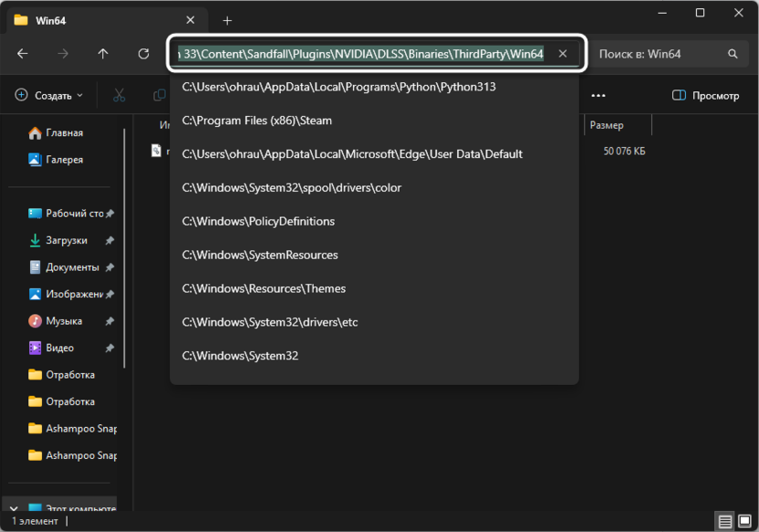759x532 pixels.
Task: Open a new tab with plus
Action: point(227,20)
